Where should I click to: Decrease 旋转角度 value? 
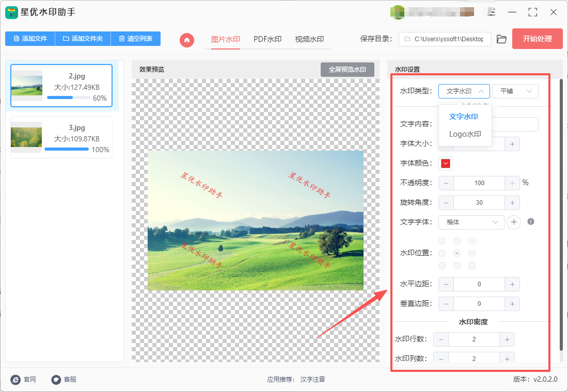coord(446,203)
